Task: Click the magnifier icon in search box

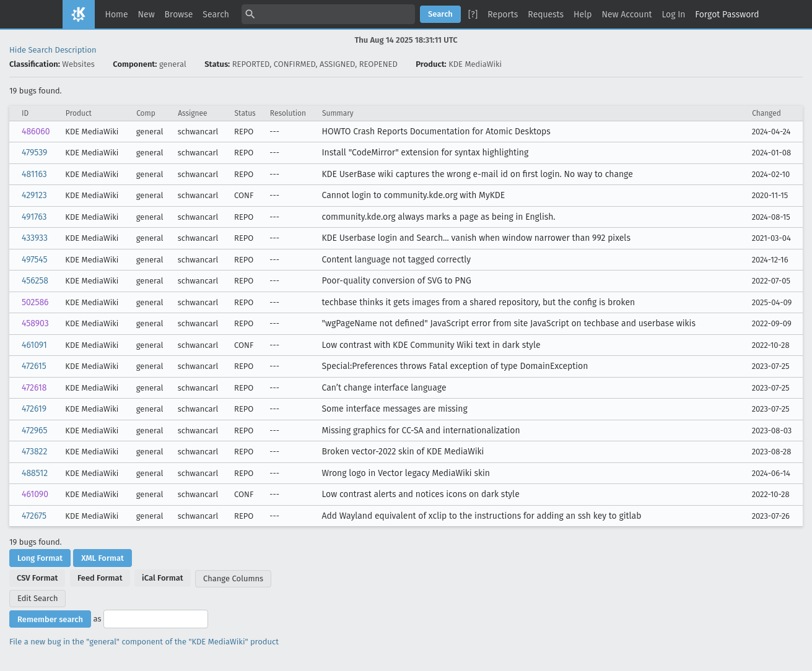Action: point(250,14)
